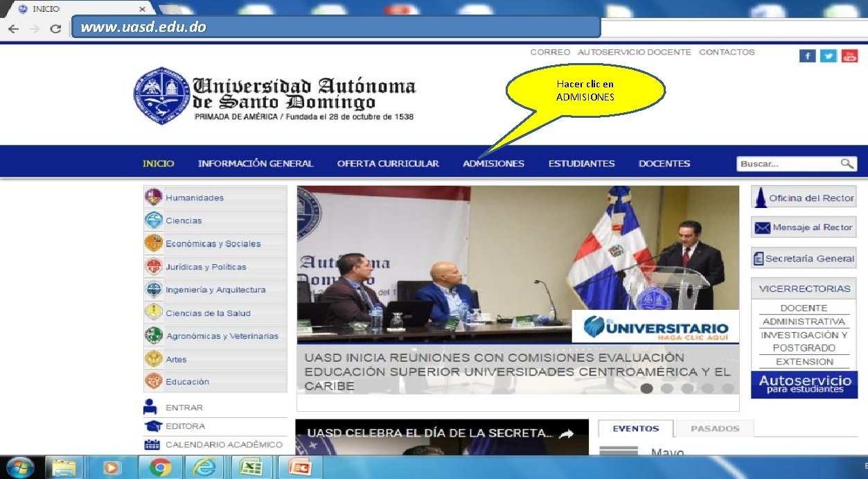Open the ESTUDIANTES menu
The height and width of the screenshot is (479, 868).
coord(581,164)
